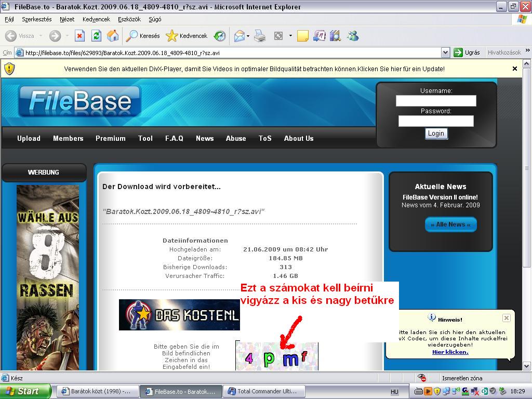Click the orange media player tray icon
The height and width of the screenshot is (399, 532).
428,391
